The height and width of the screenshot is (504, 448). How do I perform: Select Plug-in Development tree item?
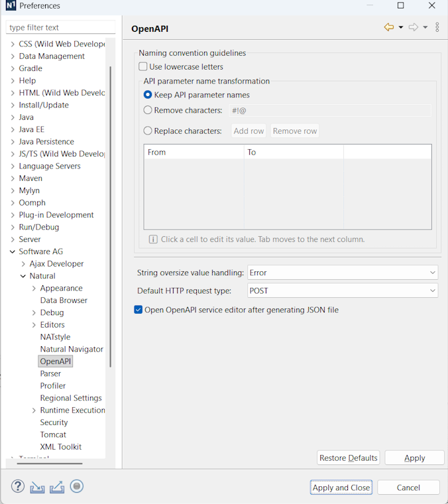coord(56,215)
